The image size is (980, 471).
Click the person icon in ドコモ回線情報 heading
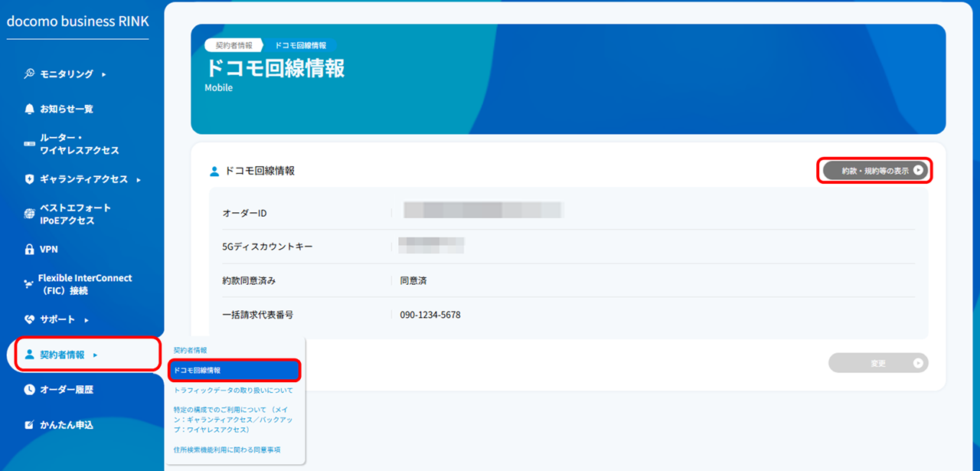pos(214,171)
